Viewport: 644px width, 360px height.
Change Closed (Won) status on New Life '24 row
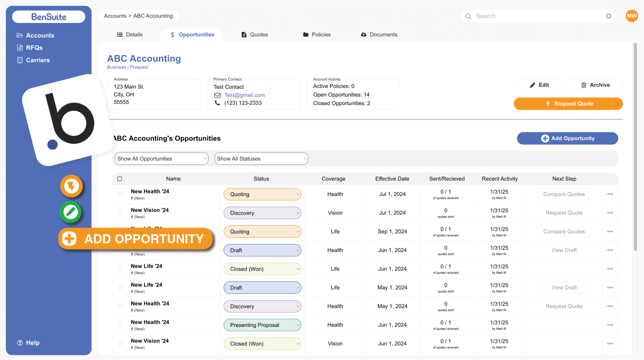262,269
